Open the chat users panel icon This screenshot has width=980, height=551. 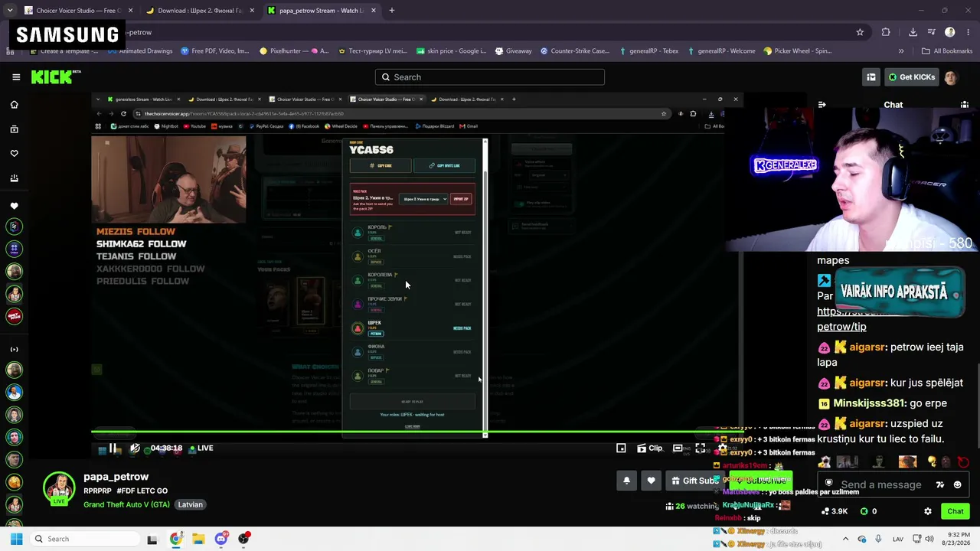click(965, 105)
